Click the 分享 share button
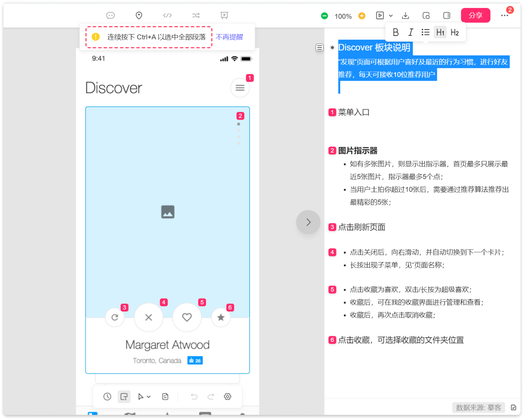The width and height of the screenshot is (524, 420). 475,16
